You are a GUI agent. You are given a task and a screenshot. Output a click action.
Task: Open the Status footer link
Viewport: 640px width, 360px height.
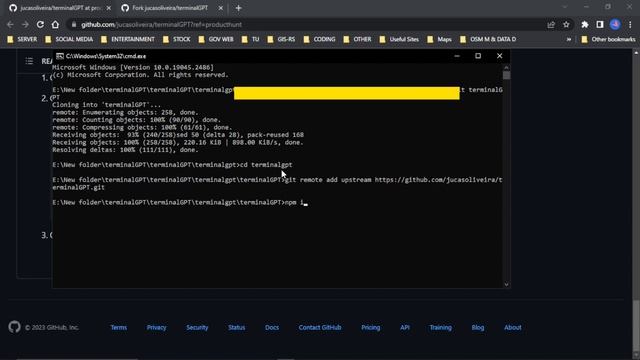click(x=237, y=327)
